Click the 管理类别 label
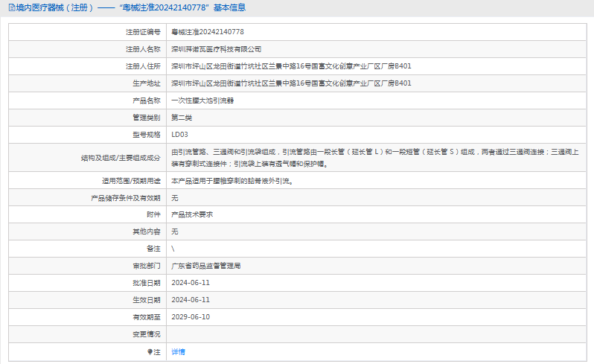 (147, 118)
